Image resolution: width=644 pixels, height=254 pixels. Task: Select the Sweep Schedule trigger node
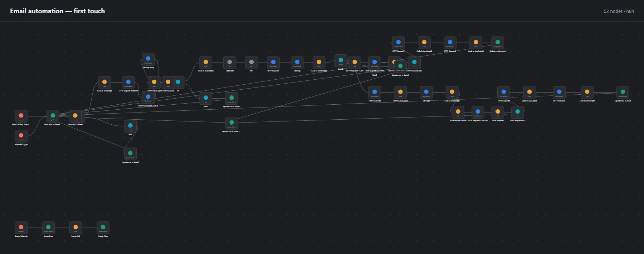click(21, 228)
